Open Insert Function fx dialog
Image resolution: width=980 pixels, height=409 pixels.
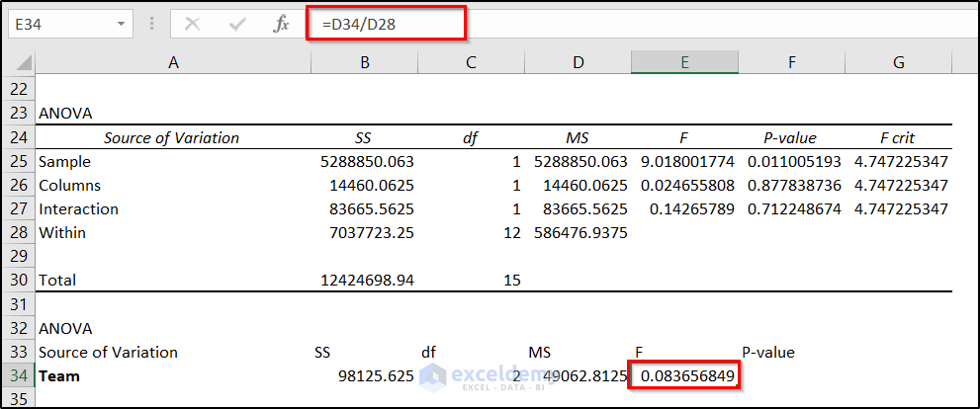pyautogui.click(x=281, y=25)
